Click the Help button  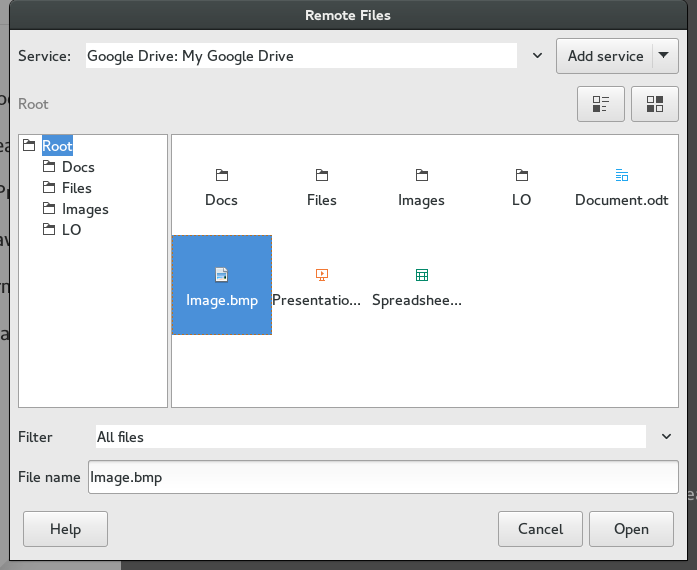(65, 529)
